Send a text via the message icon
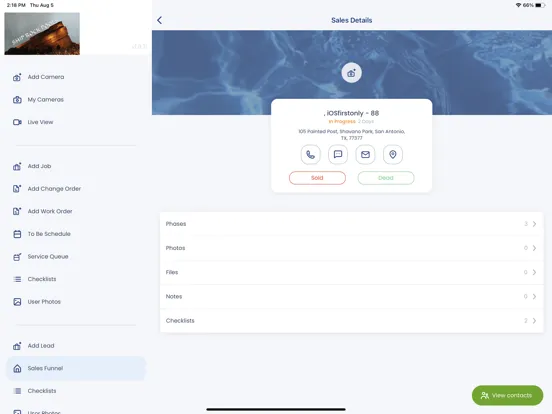Screen dimensions: 552x414 pyautogui.click(x=338, y=155)
